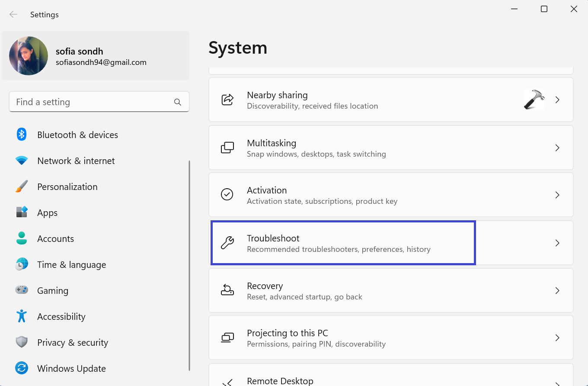Click the Network & internet wifi icon

(22, 161)
